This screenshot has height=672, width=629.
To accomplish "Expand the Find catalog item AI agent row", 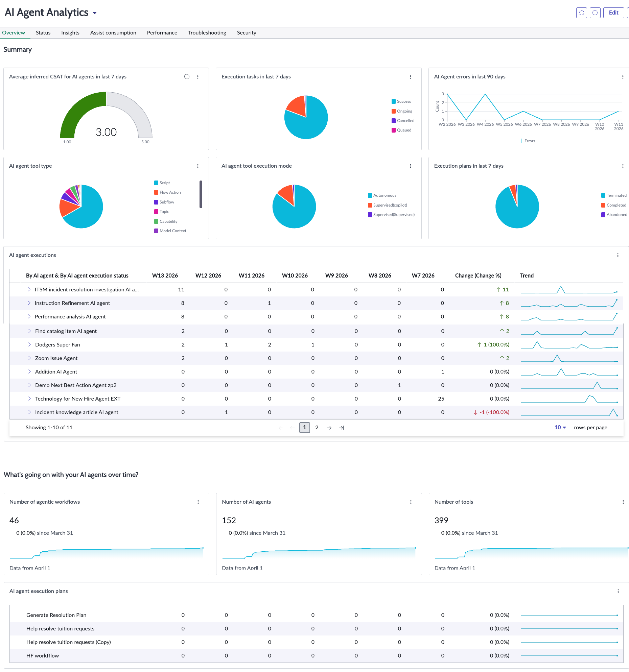I will pyautogui.click(x=29, y=331).
